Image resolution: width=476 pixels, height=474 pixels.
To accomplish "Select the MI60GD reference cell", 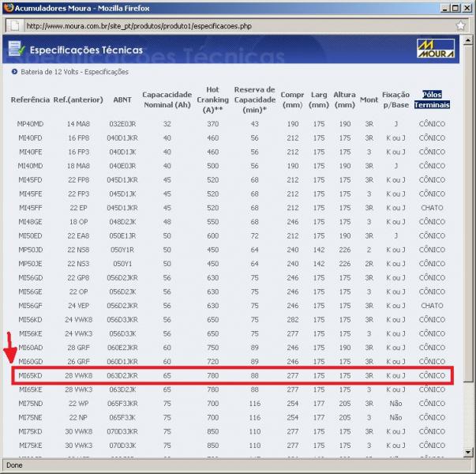I will pyautogui.click(x=30, y=362).
